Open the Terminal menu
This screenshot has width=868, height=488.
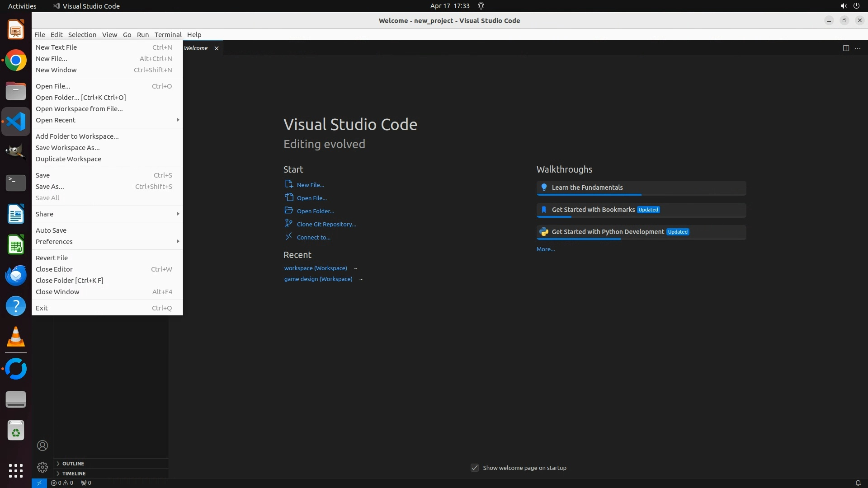click(x=168, y=35)
